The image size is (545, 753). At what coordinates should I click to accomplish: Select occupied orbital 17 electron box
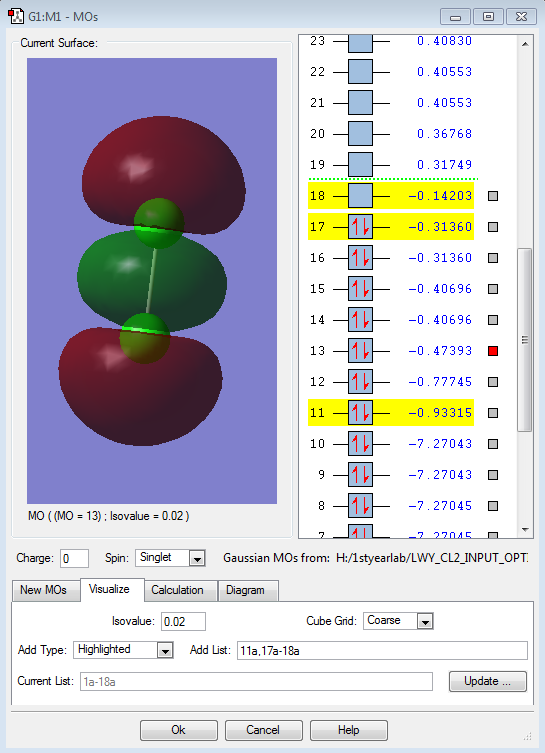360,227
